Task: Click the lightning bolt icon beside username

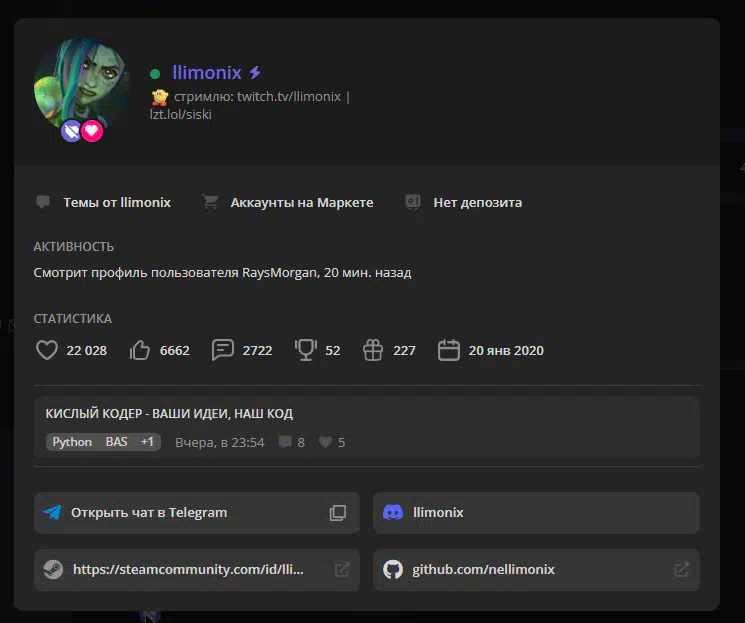Action: coord(255,73)
